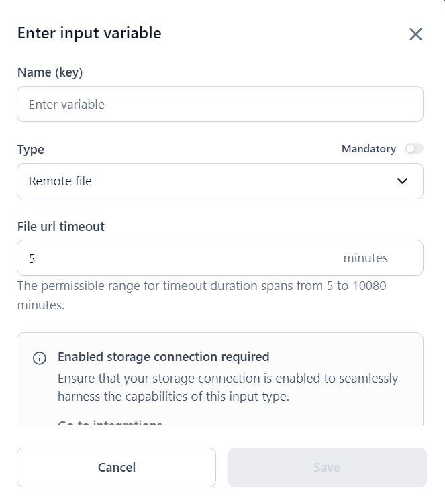Click the Mandatory label text

click(x=368, y=149)
